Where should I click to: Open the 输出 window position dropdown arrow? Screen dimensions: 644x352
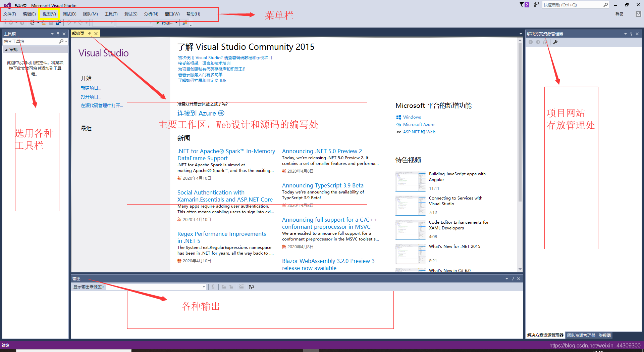tap(506, 279)
